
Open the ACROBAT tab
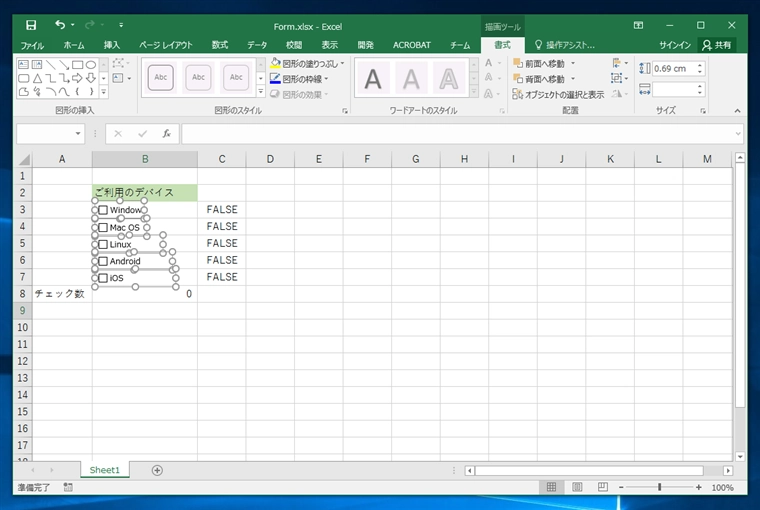click(412, 45)
